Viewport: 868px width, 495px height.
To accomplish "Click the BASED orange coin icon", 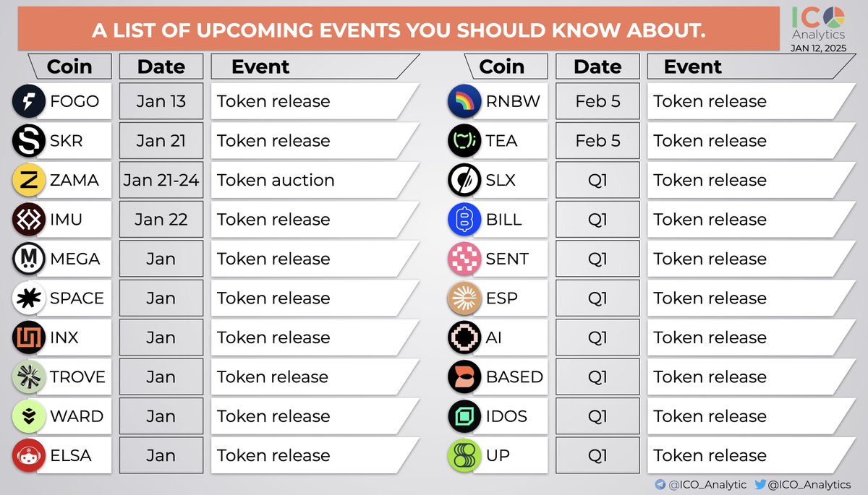I will [465, 376].
